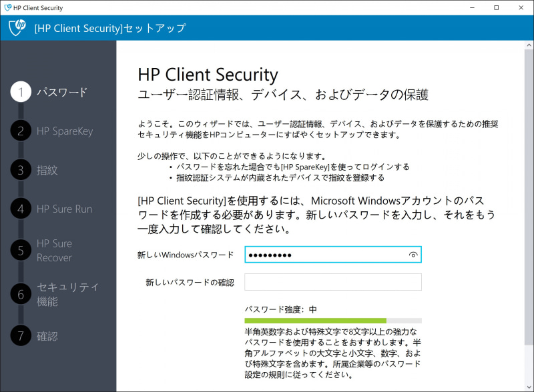
Task: Click the step 6 セキュリティ機能 circle icon
Action: (x=20, y=294)
